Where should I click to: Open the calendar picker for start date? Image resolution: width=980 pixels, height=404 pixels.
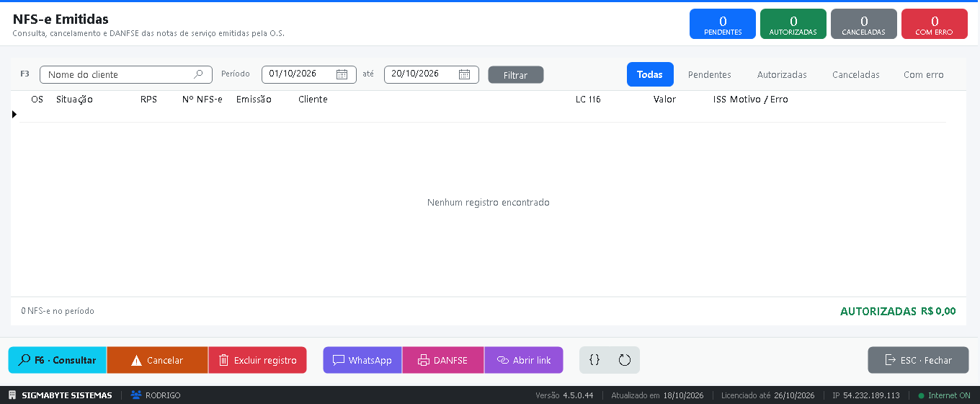(342, 74)
